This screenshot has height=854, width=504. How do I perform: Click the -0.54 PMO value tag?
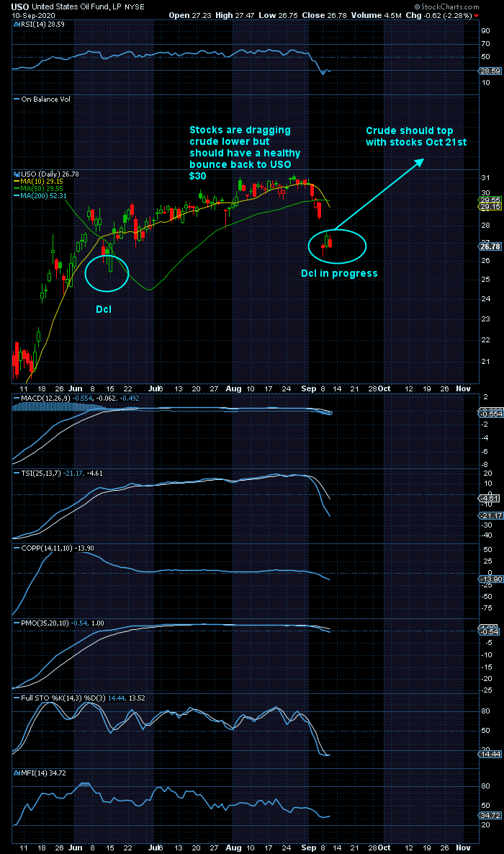(x=491, y=632)
